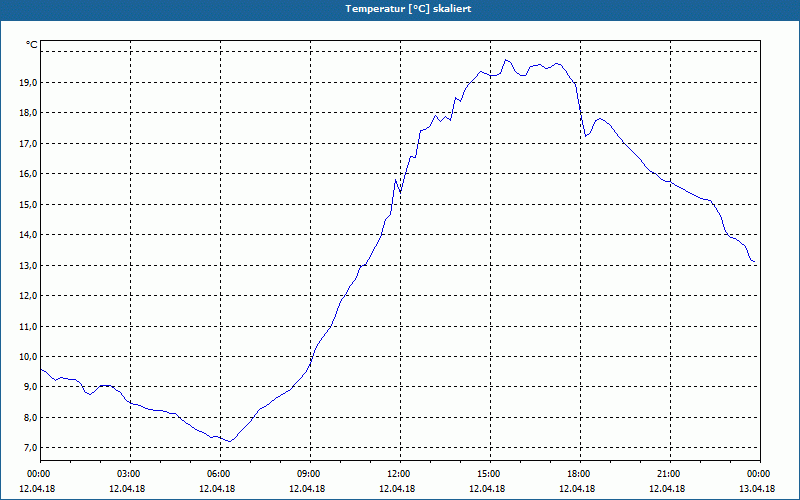The image size is (800, 500).
Task: Click the 9,0 y-axis label
Action: pyautogui.click(x=30, y=387)
